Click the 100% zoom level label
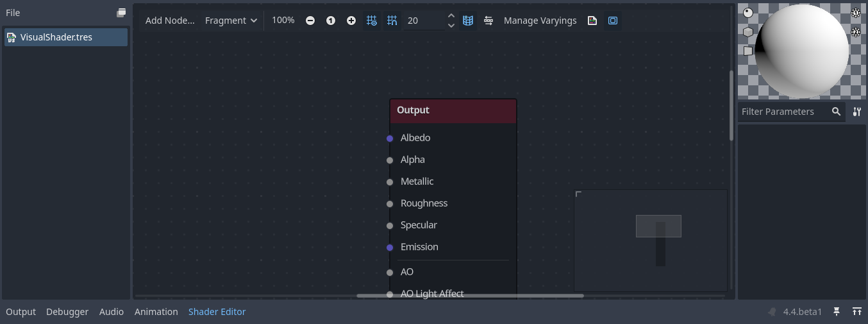This screenshot has height=324, width=868. coord(283,21)
